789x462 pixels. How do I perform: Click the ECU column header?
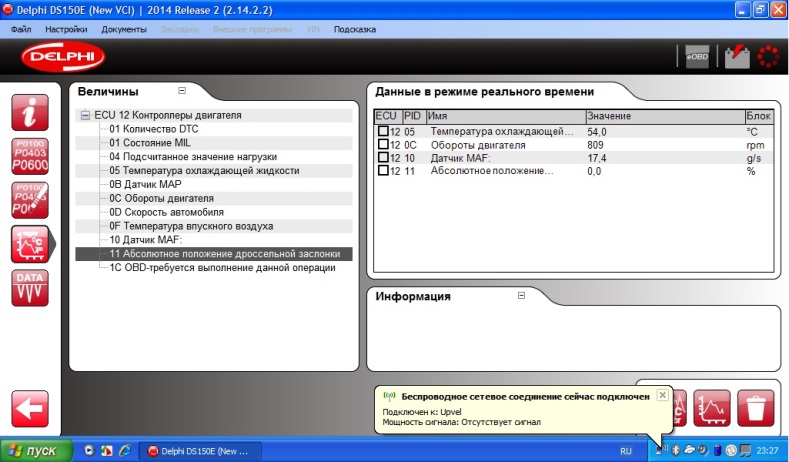388,116
